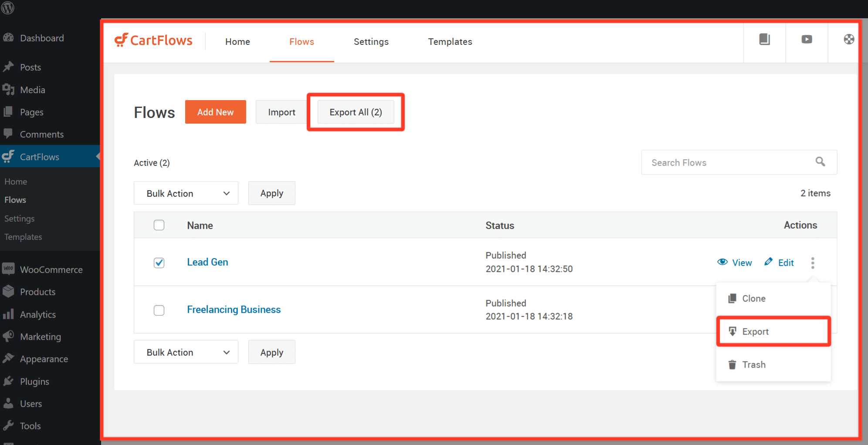Viewport: 868px width, 445px height.
Task: Open the Lead Gen three-dot actions menu
Action: pos(813,263)
